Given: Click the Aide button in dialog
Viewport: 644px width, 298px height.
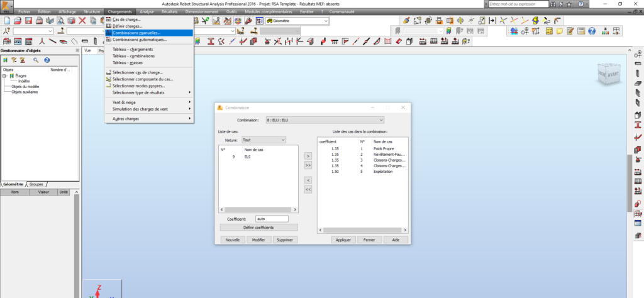Looking at the screenshot, I should tap(396, 240).
